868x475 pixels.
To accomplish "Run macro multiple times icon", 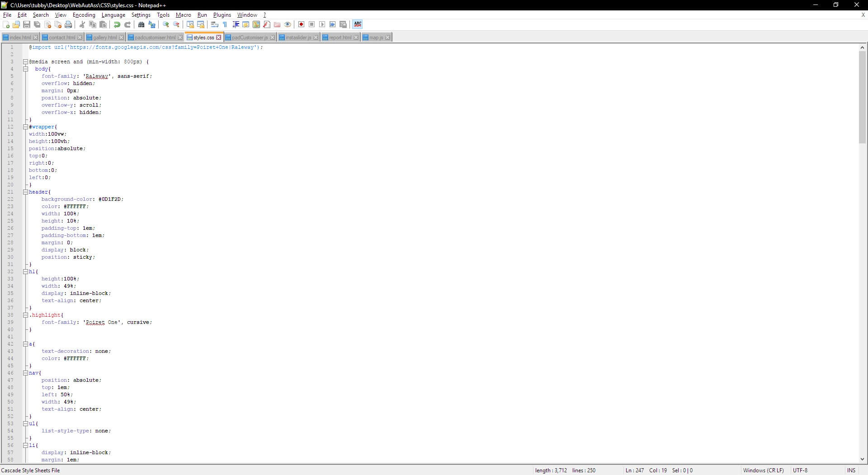I will pos(333,24).
